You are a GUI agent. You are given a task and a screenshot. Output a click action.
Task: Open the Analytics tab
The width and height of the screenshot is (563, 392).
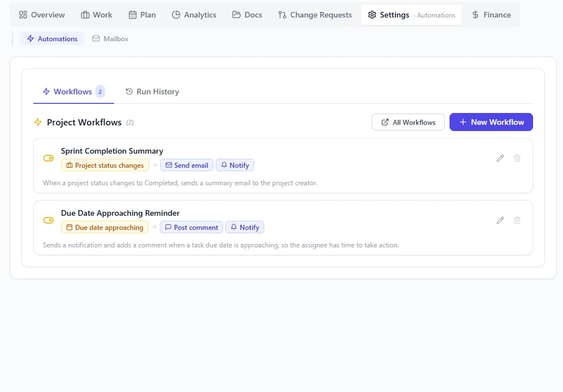(x=194, y=15)
